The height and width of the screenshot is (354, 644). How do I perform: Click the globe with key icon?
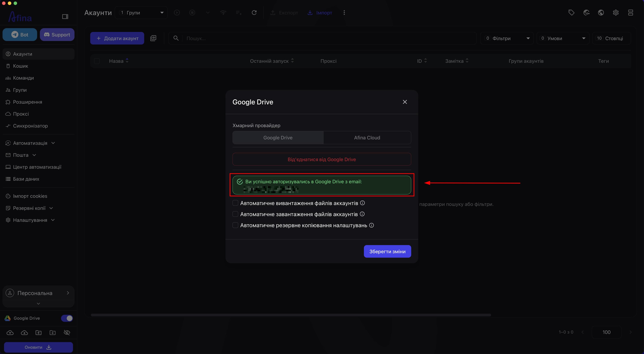click(586, 13)
